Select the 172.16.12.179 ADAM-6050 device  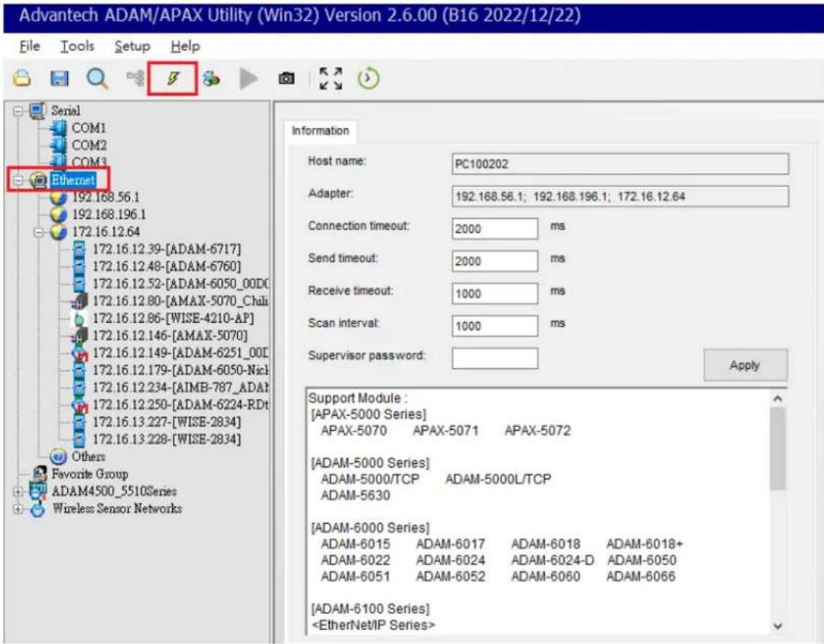180,370
